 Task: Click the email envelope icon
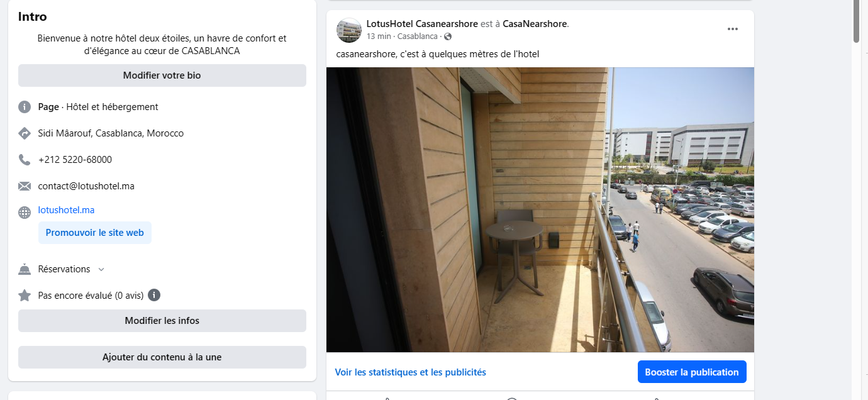(25, 186)
